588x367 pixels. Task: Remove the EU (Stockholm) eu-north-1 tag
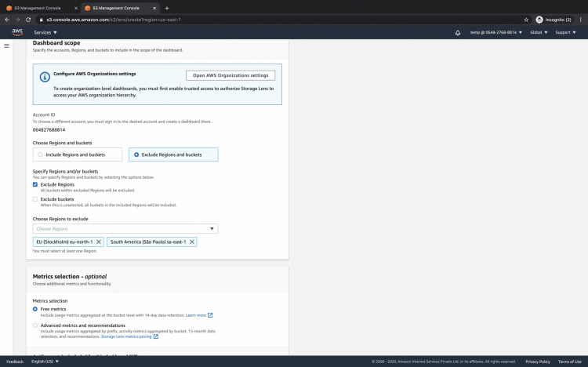click(99, 242)
